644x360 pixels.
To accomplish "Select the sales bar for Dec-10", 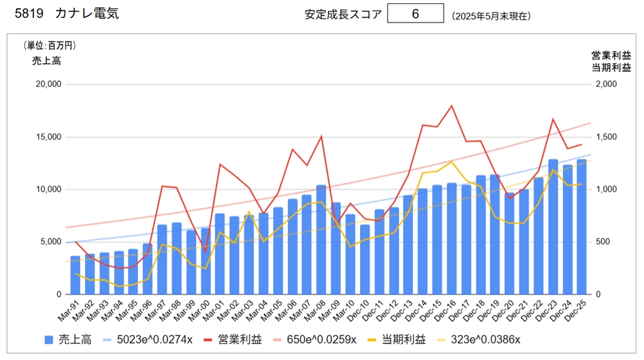I will pyautogui.click(x=365, y=260).
